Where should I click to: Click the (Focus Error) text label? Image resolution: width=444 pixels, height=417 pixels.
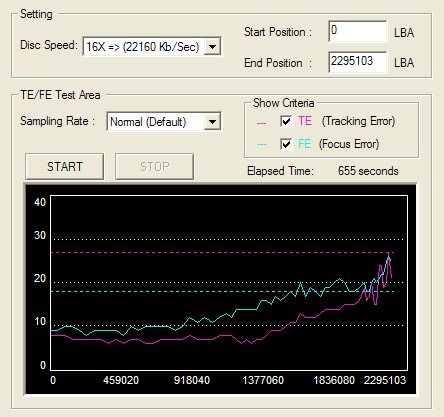349,144
